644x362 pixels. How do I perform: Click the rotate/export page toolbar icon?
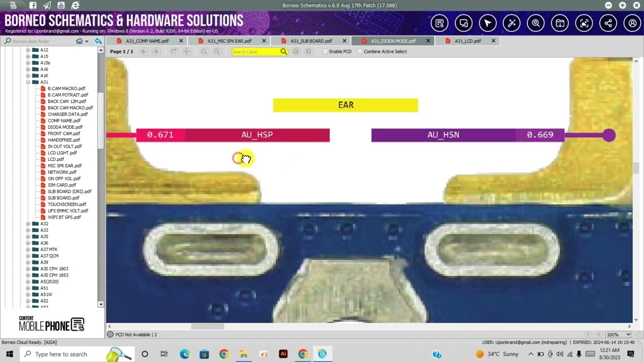[x=174, y=52]
